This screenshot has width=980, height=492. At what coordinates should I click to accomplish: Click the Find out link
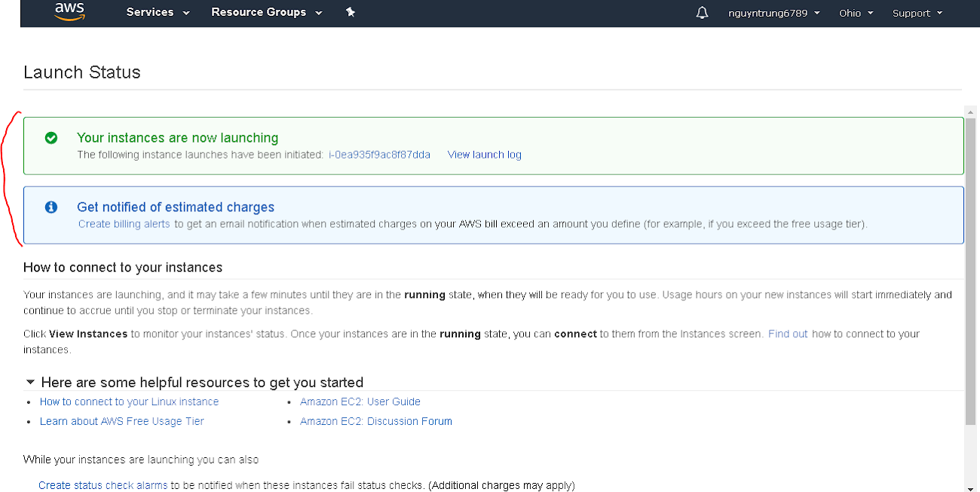(788, 334)
